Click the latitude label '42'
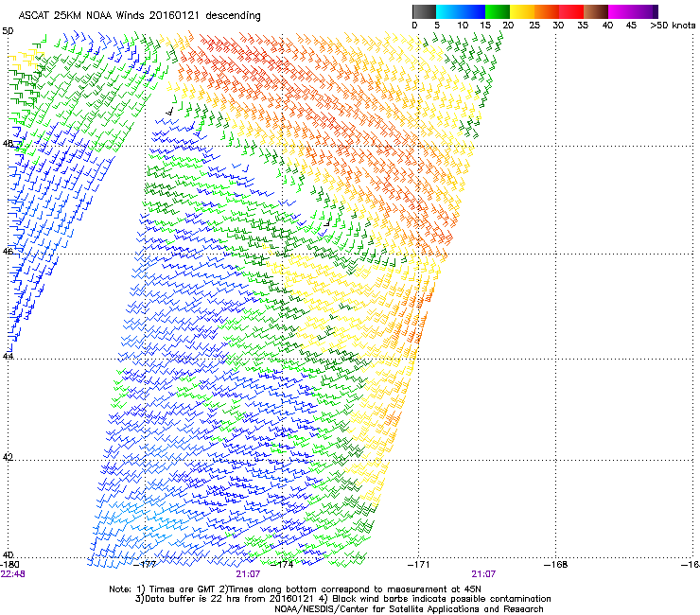This screenshot has width=700, height=615. pos(8,457)
